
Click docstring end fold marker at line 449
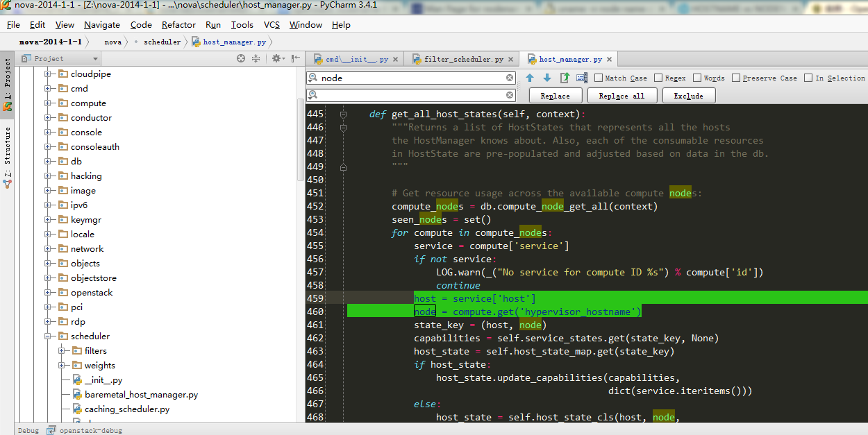[343, 167]
